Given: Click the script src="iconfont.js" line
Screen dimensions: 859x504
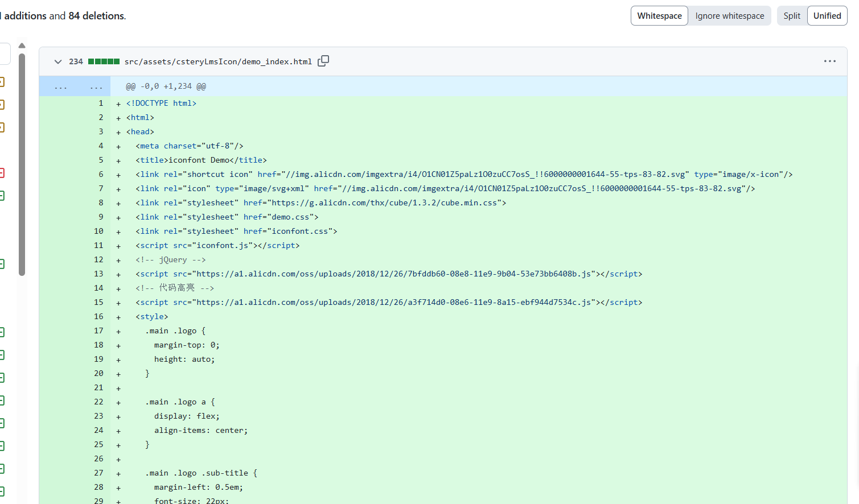Looking at the screenshot, I should (x=217, y=245).
